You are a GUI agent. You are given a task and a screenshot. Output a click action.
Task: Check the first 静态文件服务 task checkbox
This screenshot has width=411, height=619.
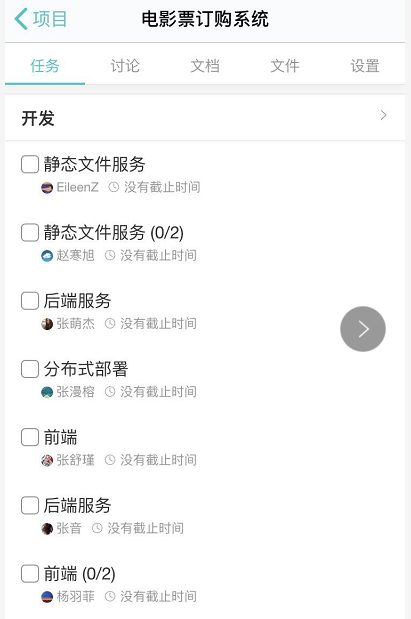coord(30,164)
